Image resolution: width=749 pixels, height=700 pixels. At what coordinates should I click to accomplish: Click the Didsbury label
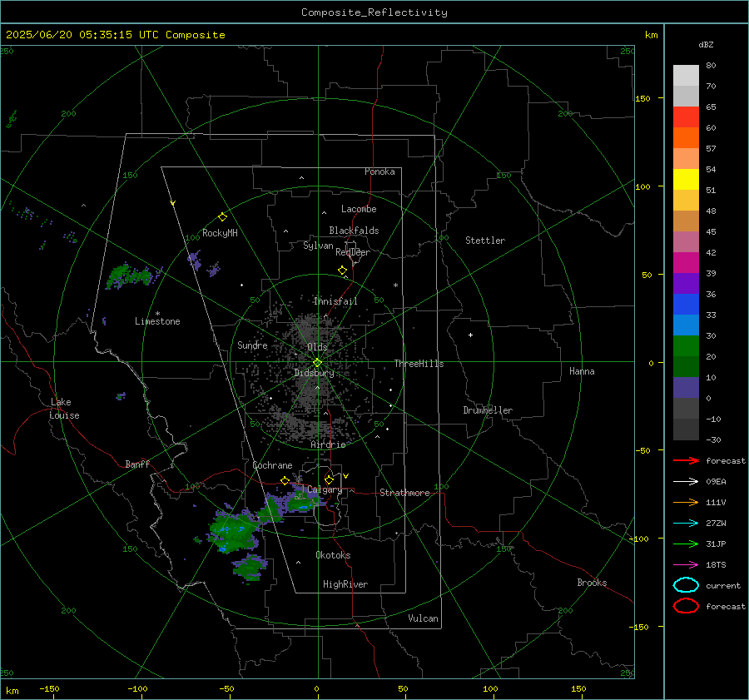click(x=314, y=373)
